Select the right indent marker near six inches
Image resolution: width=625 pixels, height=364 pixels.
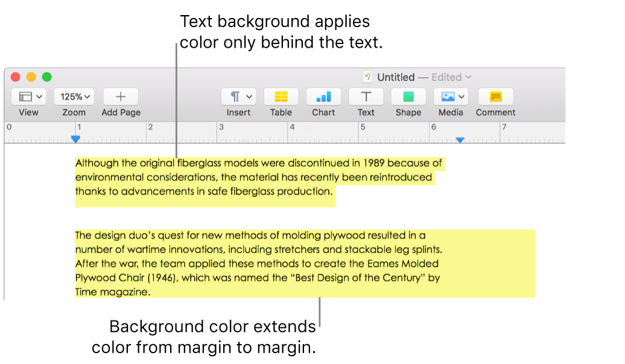click(460, 139)
